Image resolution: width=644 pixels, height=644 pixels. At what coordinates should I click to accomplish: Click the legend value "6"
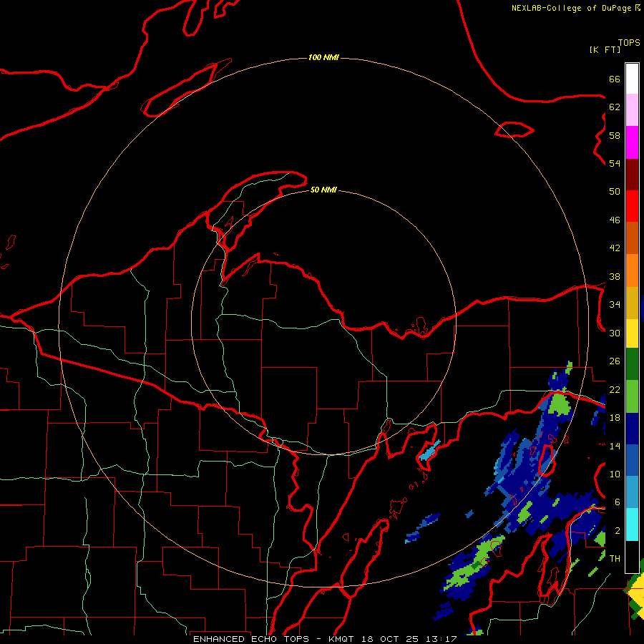click(618, 502)
